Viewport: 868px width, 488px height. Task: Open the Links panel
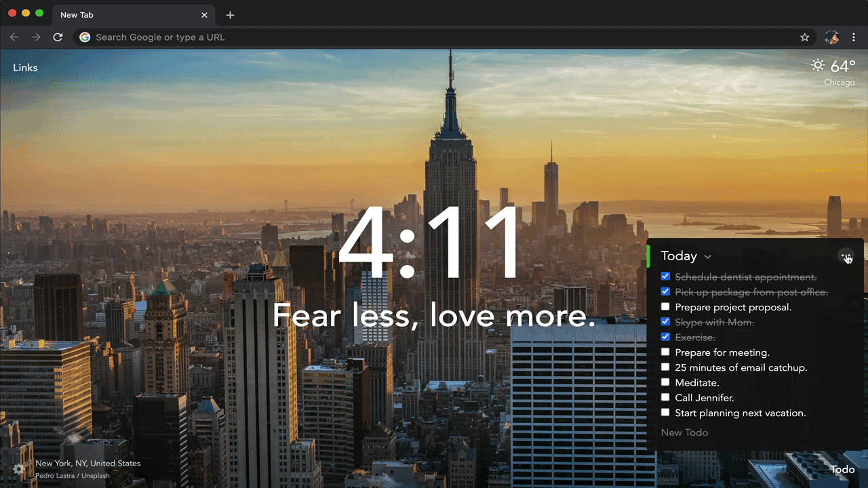tap(25, 68)
